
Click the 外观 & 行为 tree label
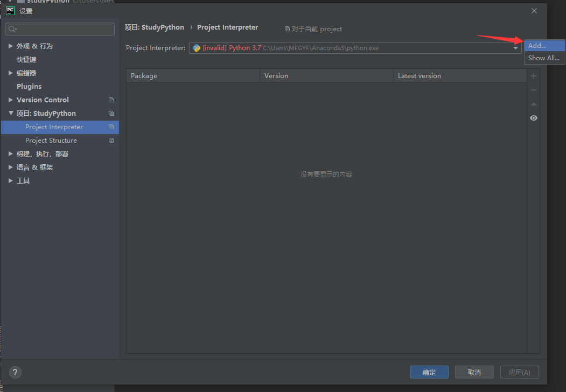click(x=34, y=46)
